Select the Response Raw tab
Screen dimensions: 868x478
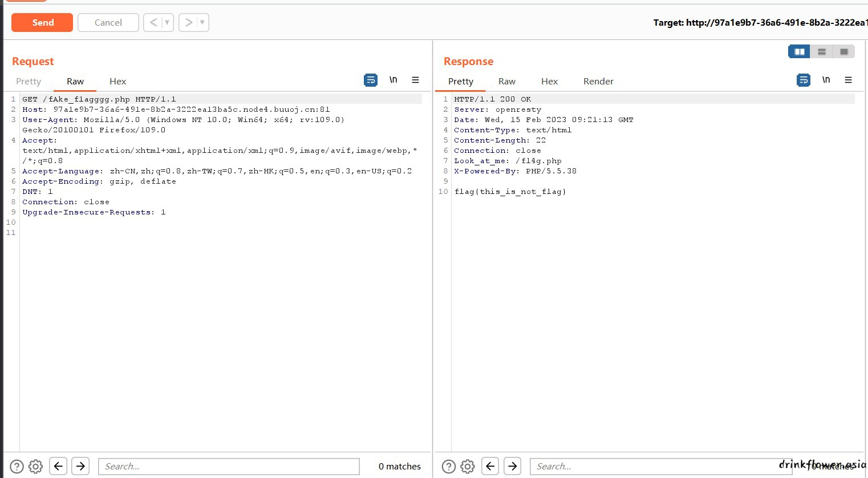click(507, 82)
